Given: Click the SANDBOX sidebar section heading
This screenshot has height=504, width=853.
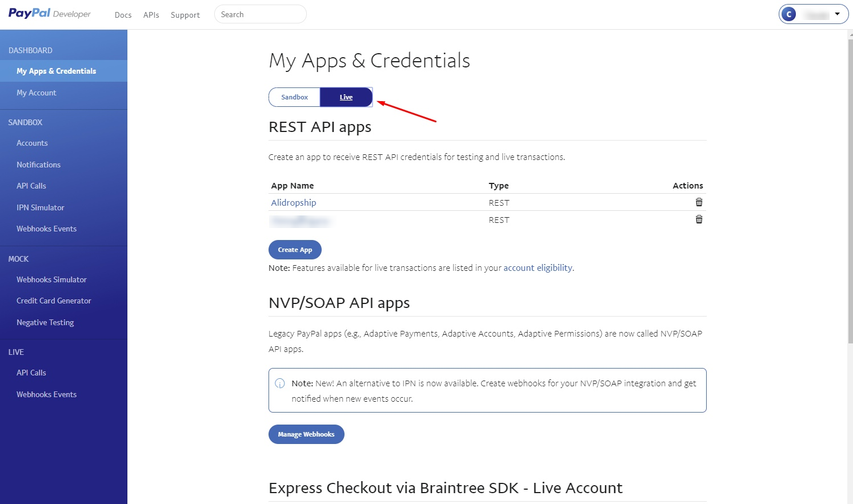Looking at the screenshot, I should click(25, 122).
